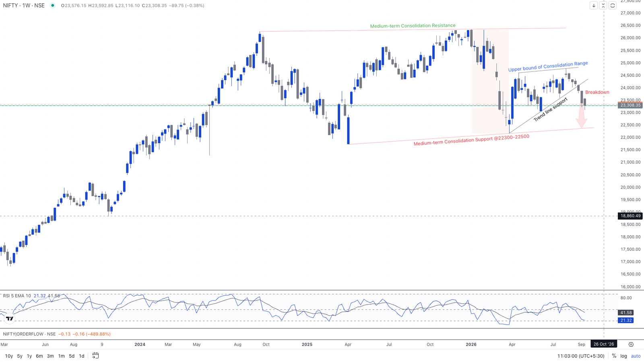Screen dimensions: 644x362
Task: Click the maximize chart pane icon
Action: tap(612, 6)
